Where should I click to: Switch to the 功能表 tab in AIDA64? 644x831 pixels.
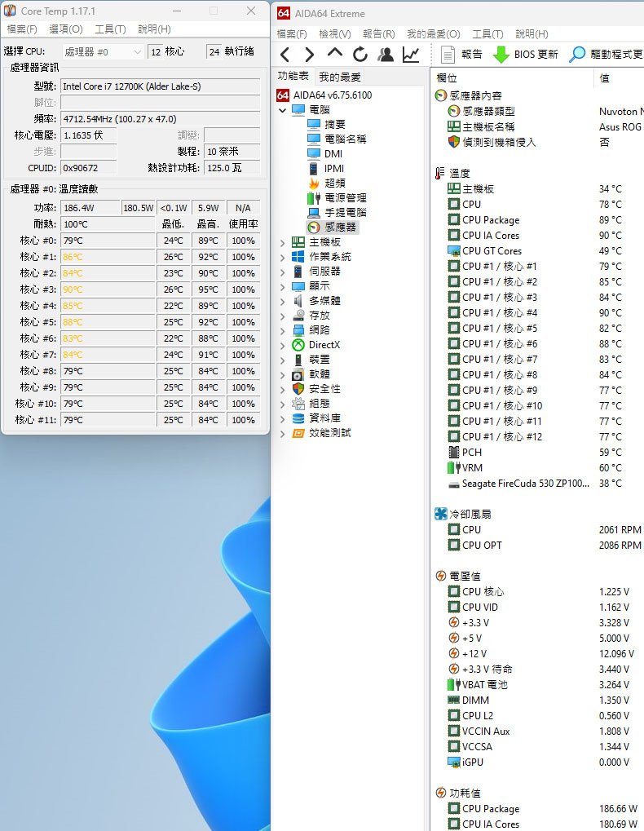pyautogui.click(x=293, y=77)
